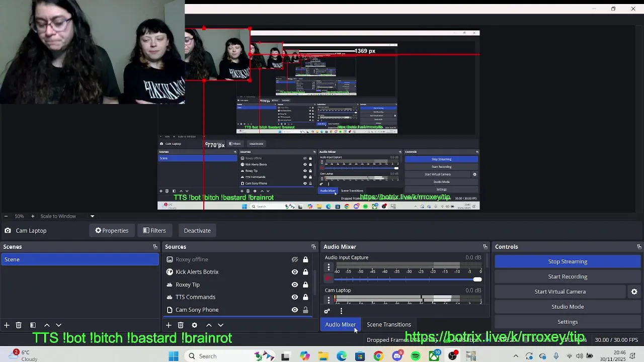Open Google Chrome from taskbar
The height and width of the screenshot is (362, 644).
(378, 356)
